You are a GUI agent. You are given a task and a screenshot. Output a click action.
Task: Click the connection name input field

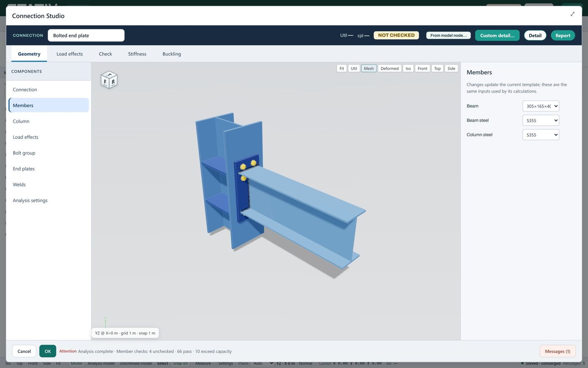pyautogui.click(x=86, y=35)
